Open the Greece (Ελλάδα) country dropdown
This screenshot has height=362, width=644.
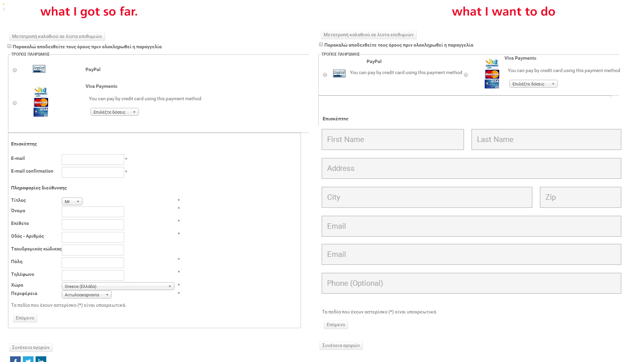(118, 286)
